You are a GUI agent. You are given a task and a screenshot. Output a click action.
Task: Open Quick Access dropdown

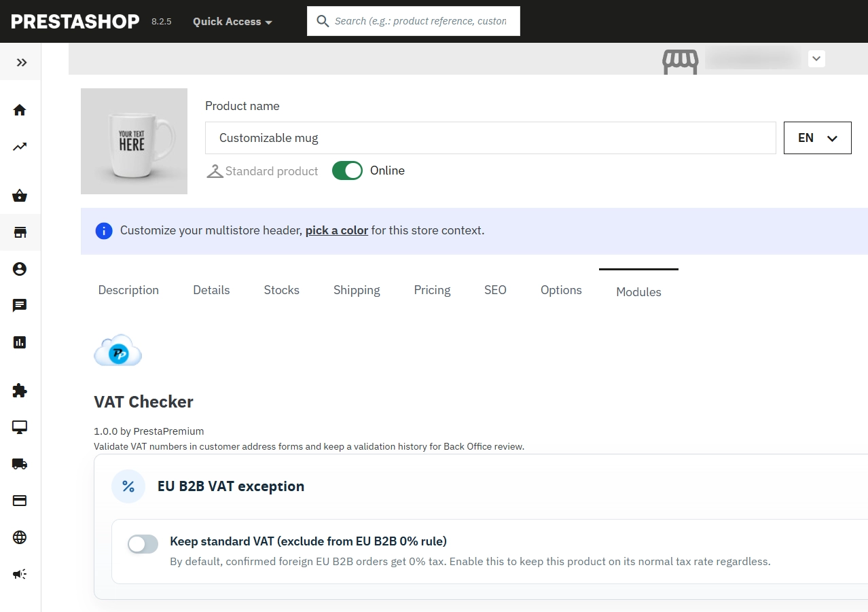[x=232, y=22]
